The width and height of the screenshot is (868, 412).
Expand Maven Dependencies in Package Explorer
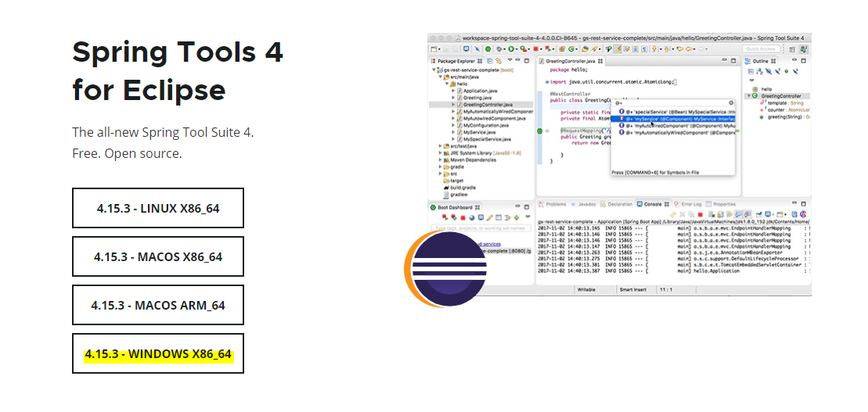coord(440,159)
